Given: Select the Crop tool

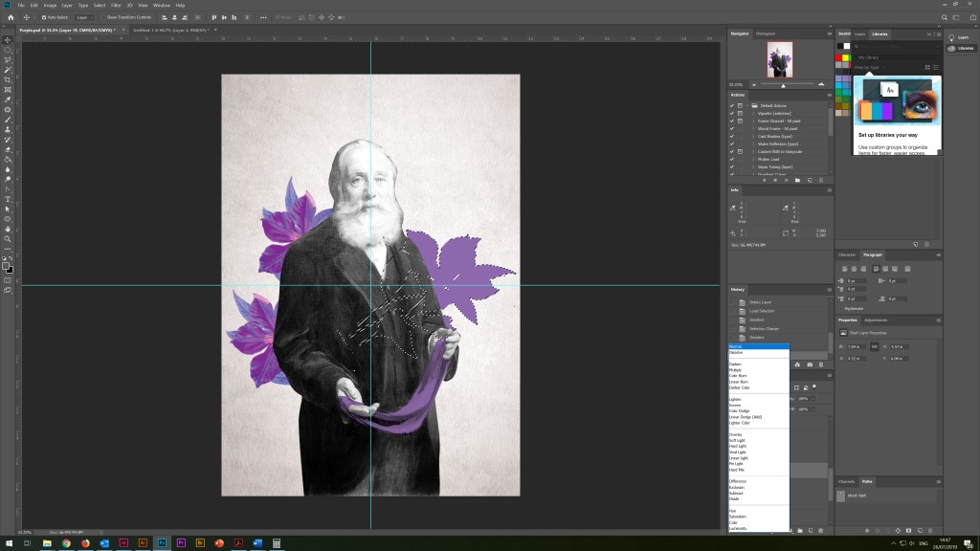Looking at the screenshot, I should [8, 79].
